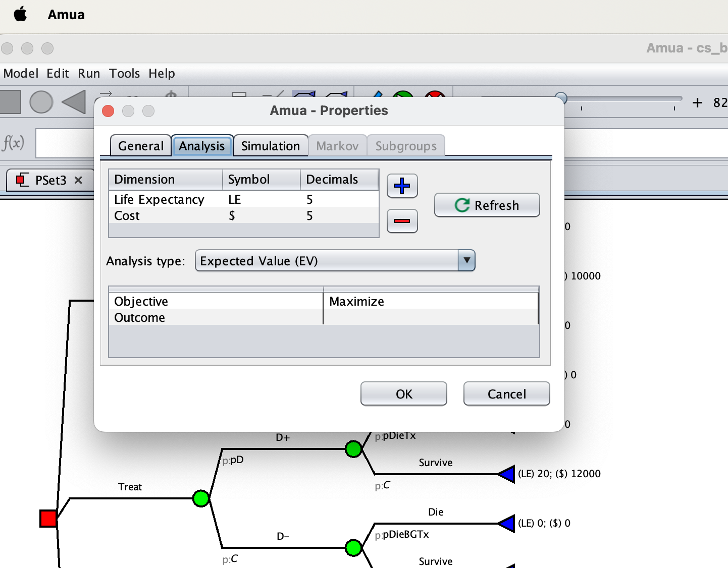The width and height of the screenshot is (728, 568).
Task: Select the square decision node tool
Action: (x=10, y=102)
